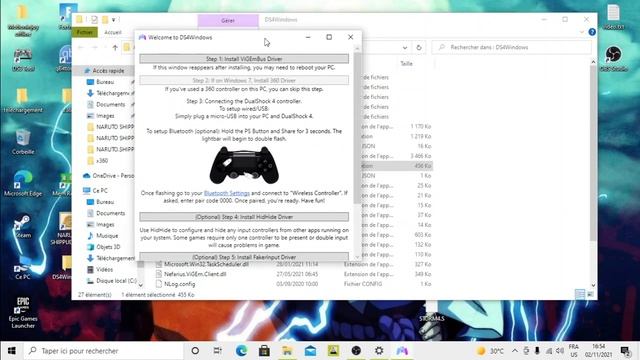Refresh the DS4Windows folder view
Viewport: 640px width, 360px height.
coord(419,47)
